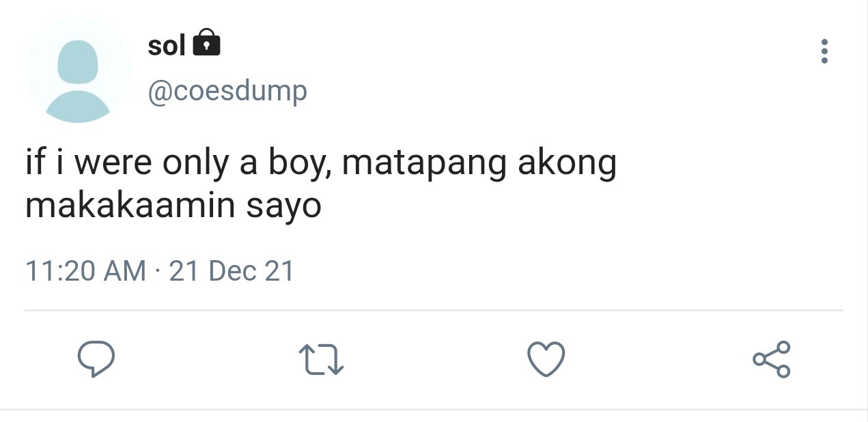This screenshot has height=422, width=868.
Task: Click the dot separator between time and date
Action: coord(158,272)
